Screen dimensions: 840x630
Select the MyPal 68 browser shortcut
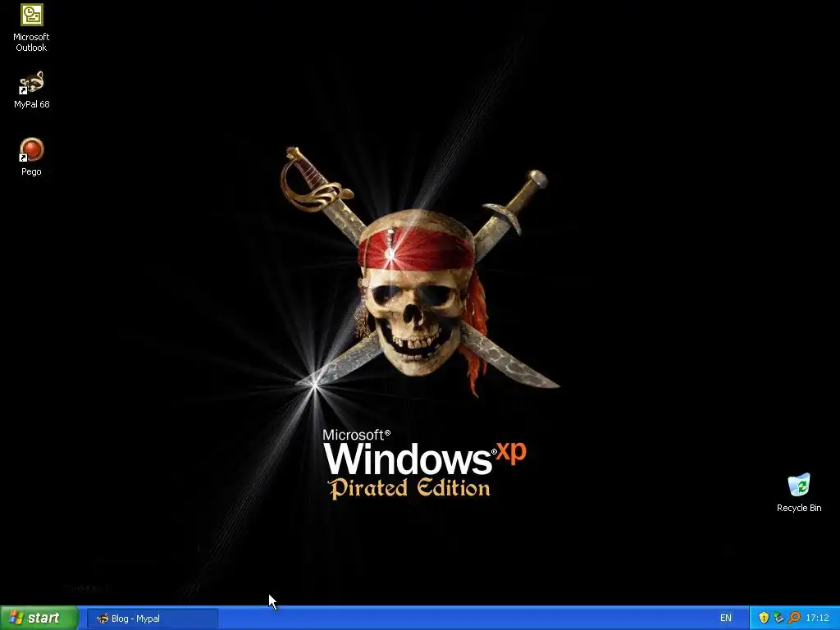click(32, 90)
